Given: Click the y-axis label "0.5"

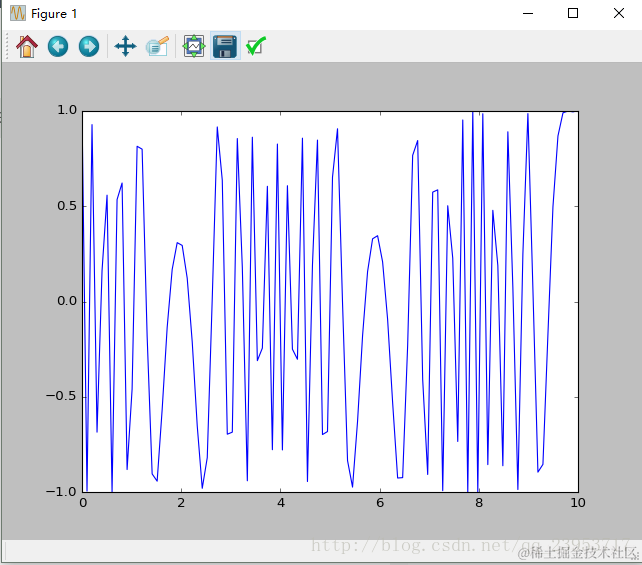Looking at the screenshot, I should pos(67,206).
